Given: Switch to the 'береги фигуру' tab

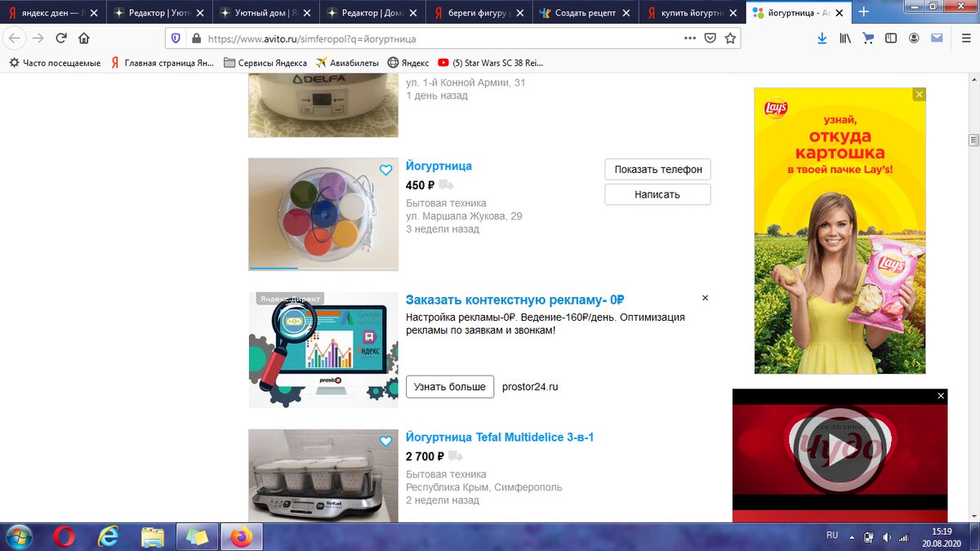Looking at the screenshot, I should 479,13.
